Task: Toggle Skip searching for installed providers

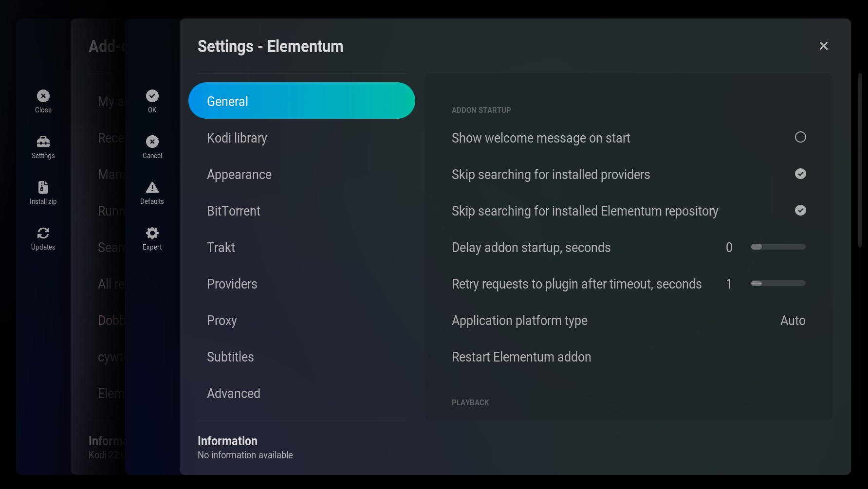Action: (x=800, y=174)
